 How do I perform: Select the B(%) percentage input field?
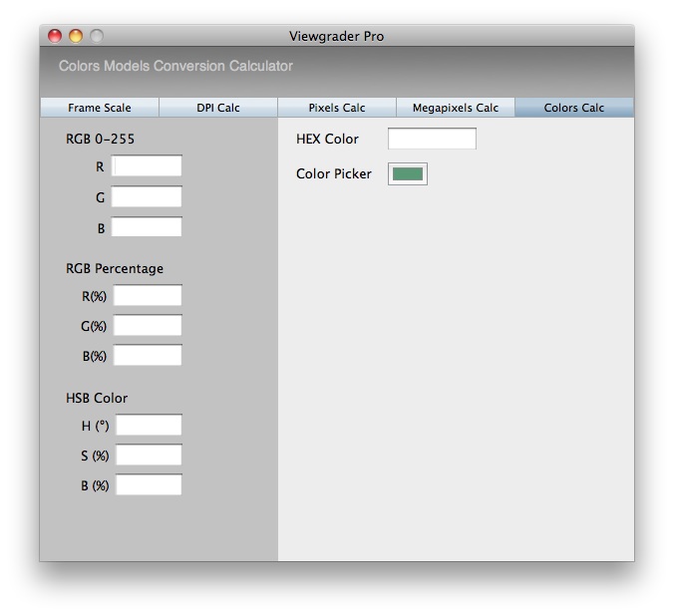[x=148, y=355]
